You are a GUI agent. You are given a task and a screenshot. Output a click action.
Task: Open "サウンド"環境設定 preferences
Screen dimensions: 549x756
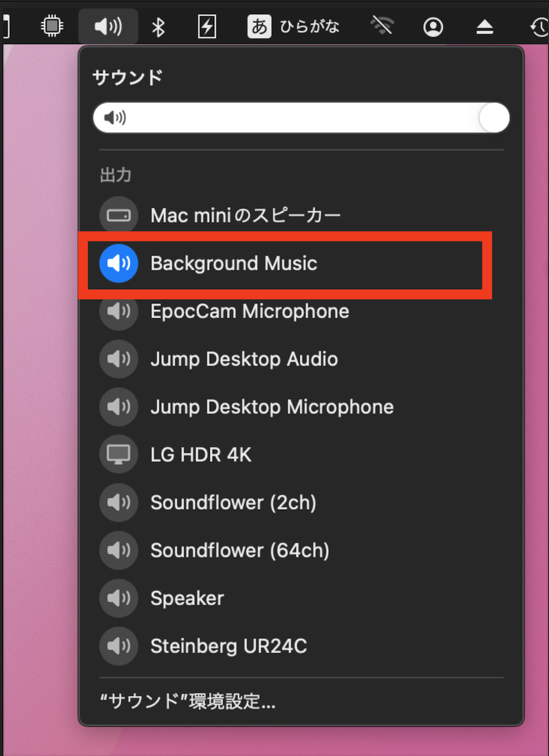188,701
